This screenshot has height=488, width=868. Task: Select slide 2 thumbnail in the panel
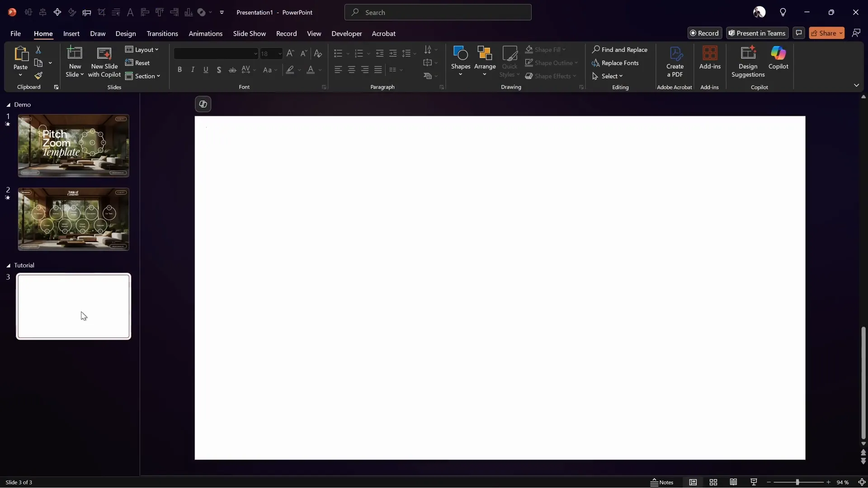73,219
